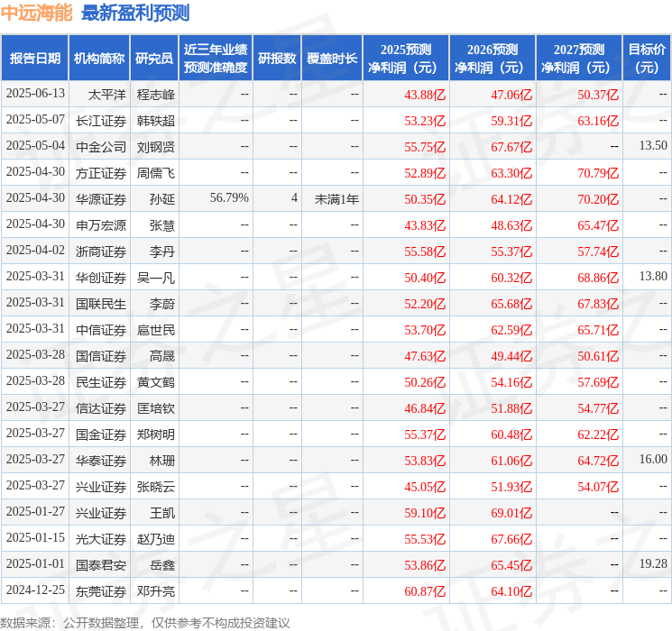This screenshot has width=672, height=631.
Task: Click the 60.87亿 profit value
Action: [425, 591]
